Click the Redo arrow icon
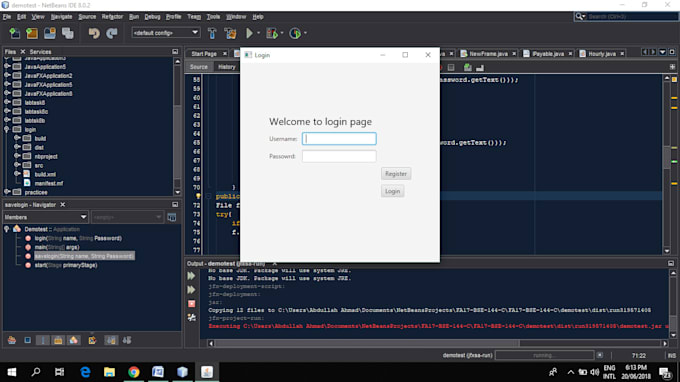This screenshot has width=680, height=382. (112, 33)
